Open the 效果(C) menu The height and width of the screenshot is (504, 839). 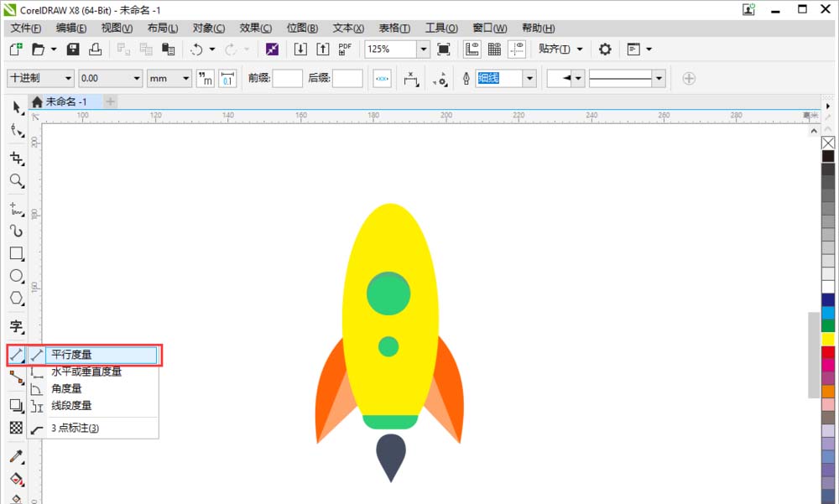tap(255, 28)
